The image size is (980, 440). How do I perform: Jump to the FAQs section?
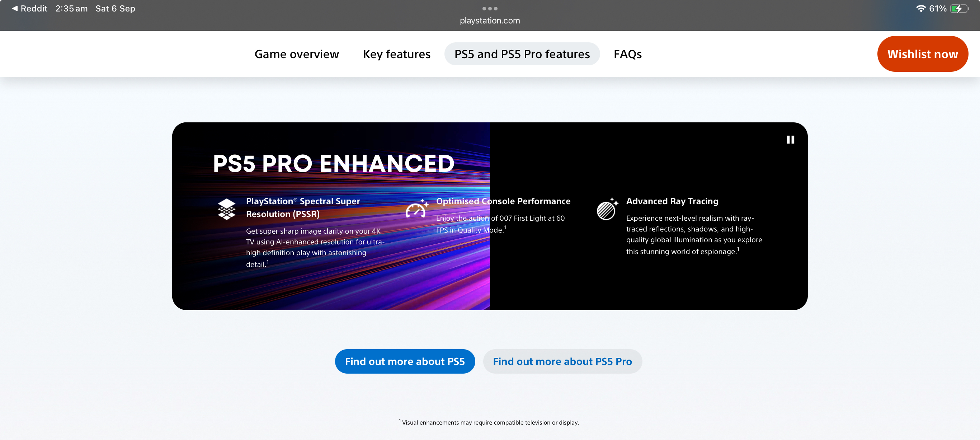point(628,54)
